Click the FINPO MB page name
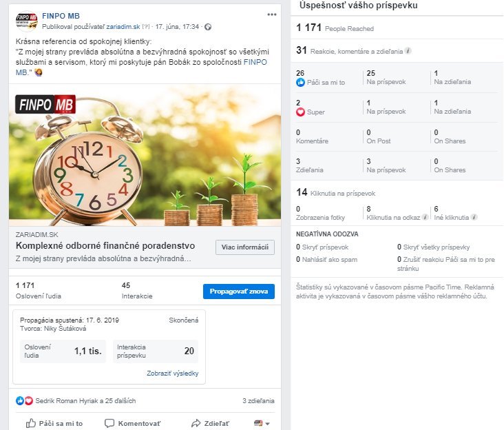Screen dimensions: 504x430 coord(61,16)
